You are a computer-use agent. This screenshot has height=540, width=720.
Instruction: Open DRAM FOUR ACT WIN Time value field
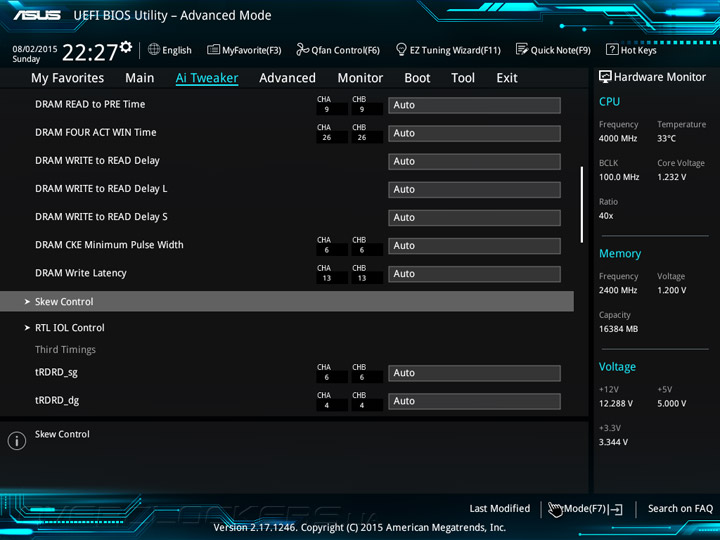[x=474, y=133]
